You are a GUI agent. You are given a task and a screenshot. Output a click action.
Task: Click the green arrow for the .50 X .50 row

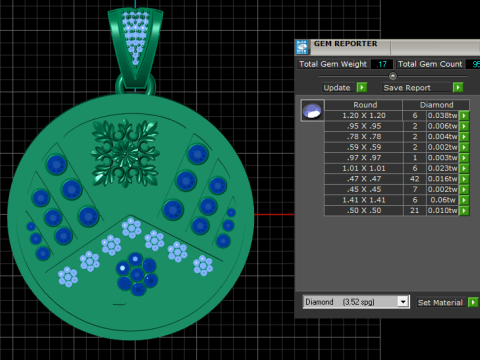point(464,210)
